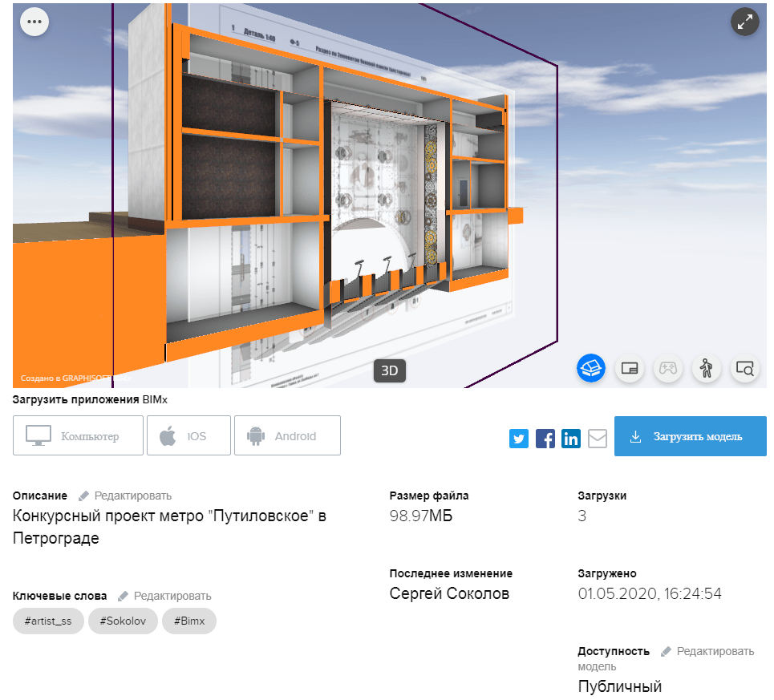
Task: Share the model on LinkedIn
Action: [x=571, y=438]
